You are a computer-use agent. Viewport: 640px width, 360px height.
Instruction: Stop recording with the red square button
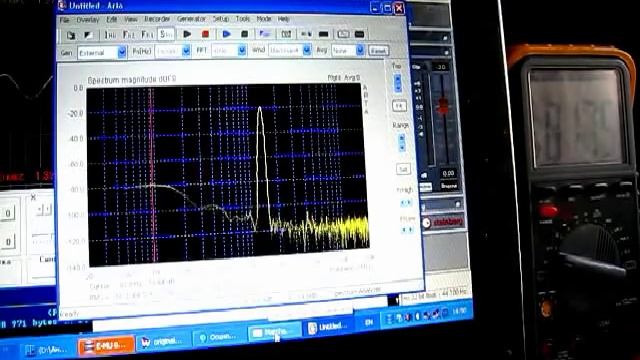(205, 34)
